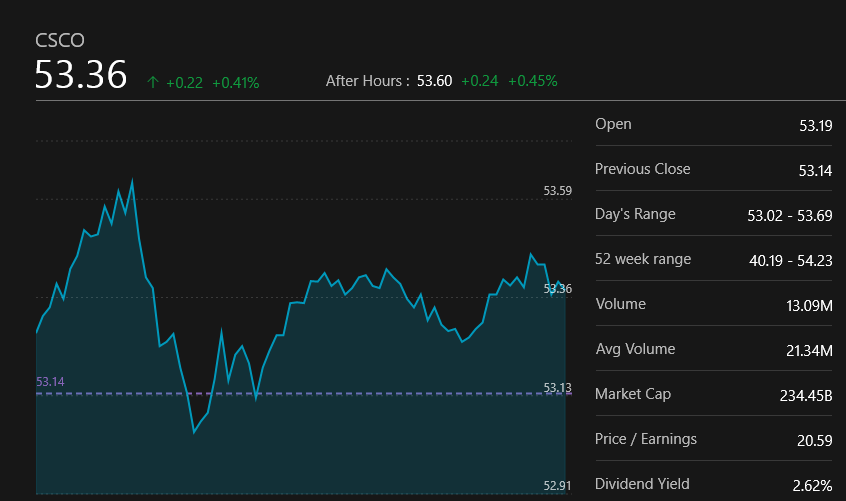
Task: Select the 52 week range value
Action: click(790, 260)
